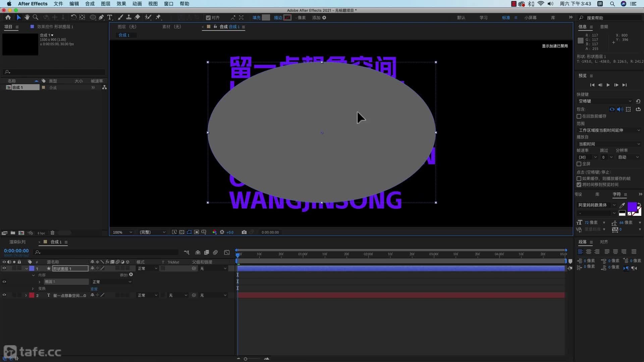Viewport: 644px width, 362px height.
Task: Select the Puppet Pin tool
Action: (158, 17)
